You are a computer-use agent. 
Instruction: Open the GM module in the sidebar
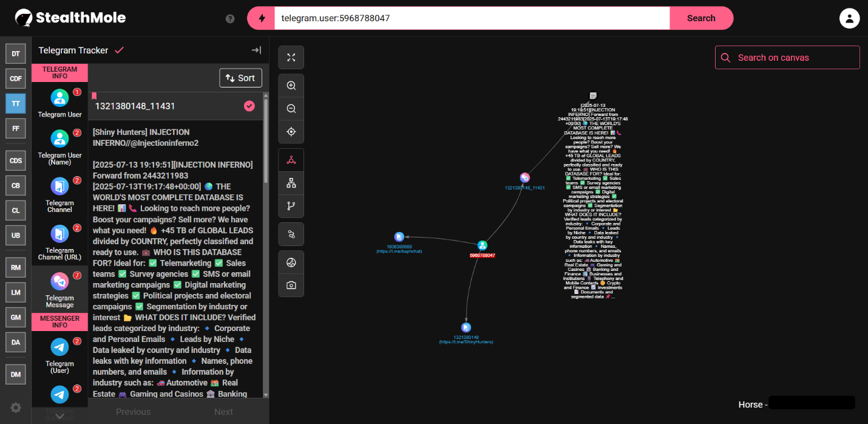(x=16, y=317)
